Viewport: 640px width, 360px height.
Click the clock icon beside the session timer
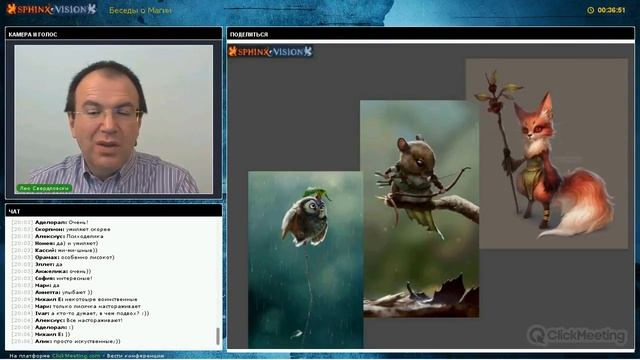590,10
